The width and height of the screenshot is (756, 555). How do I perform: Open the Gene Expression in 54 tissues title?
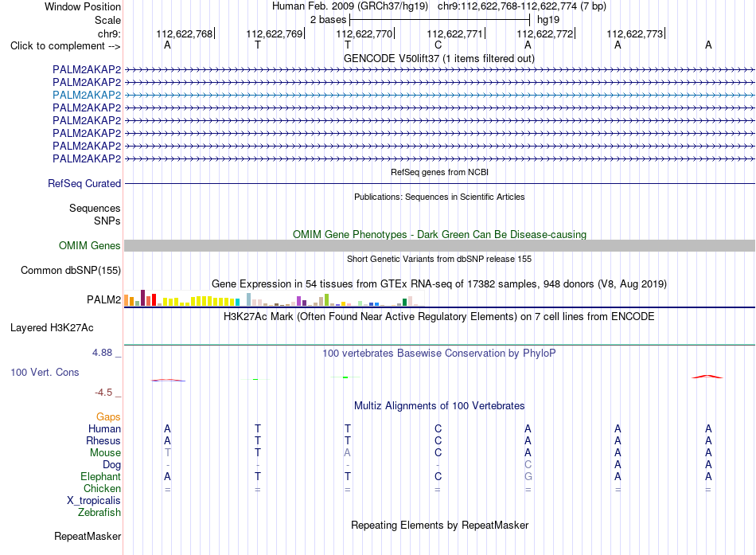[439, 283]
